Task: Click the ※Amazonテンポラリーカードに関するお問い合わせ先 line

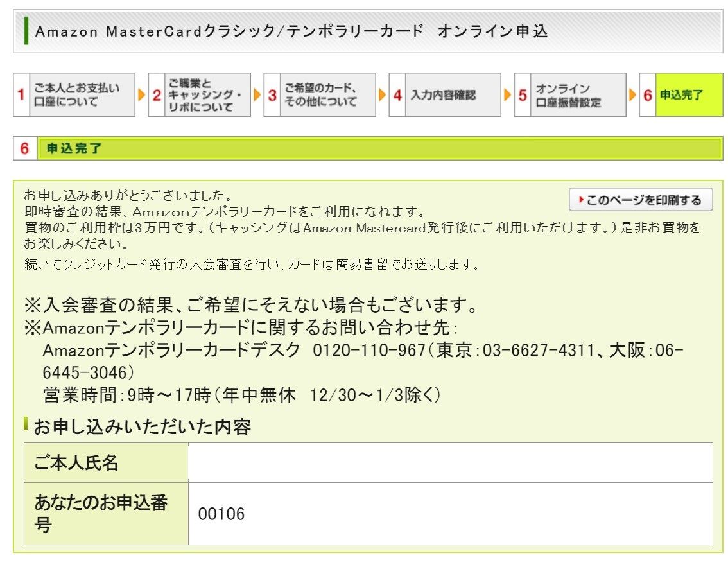Action: (241, 328)
